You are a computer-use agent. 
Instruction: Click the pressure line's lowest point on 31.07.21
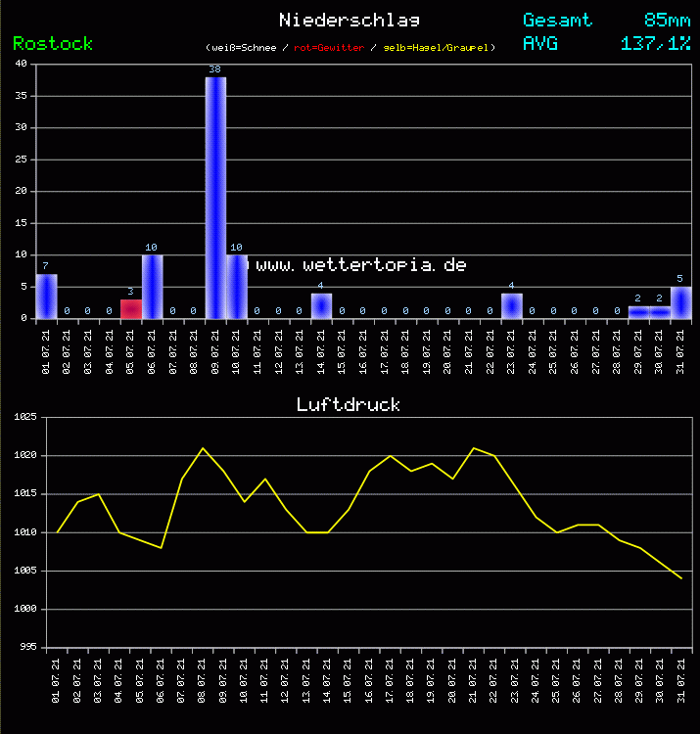[x=680, y=578]
